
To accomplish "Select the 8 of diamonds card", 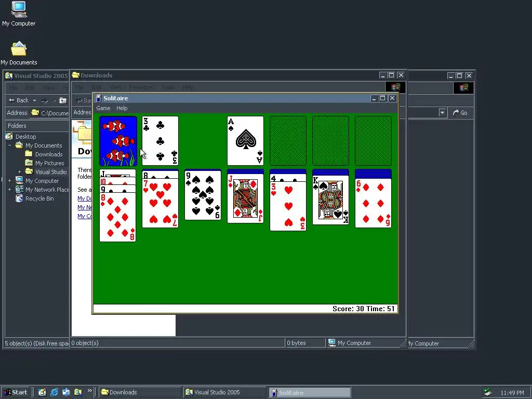I will click(x=117, y=217).
